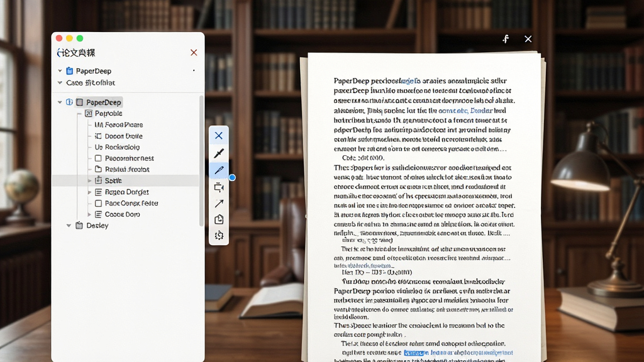Select the crop box tool in the toolbar

click(219, 187)
